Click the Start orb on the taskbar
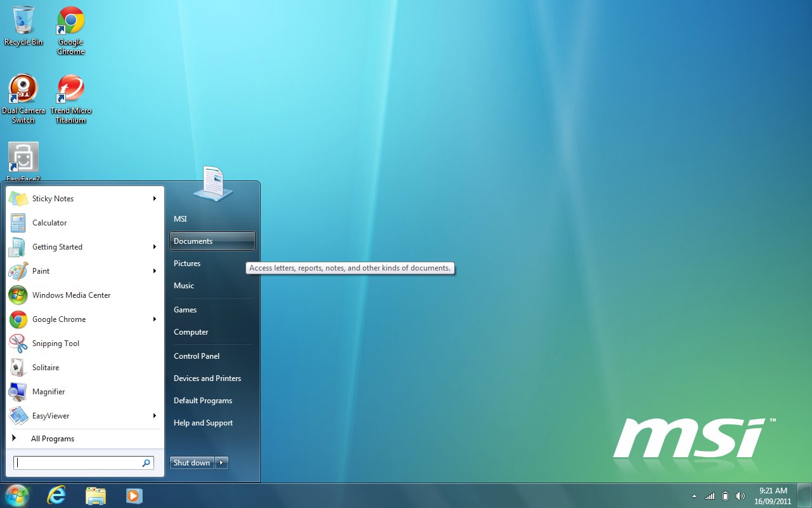 (17, 495)
